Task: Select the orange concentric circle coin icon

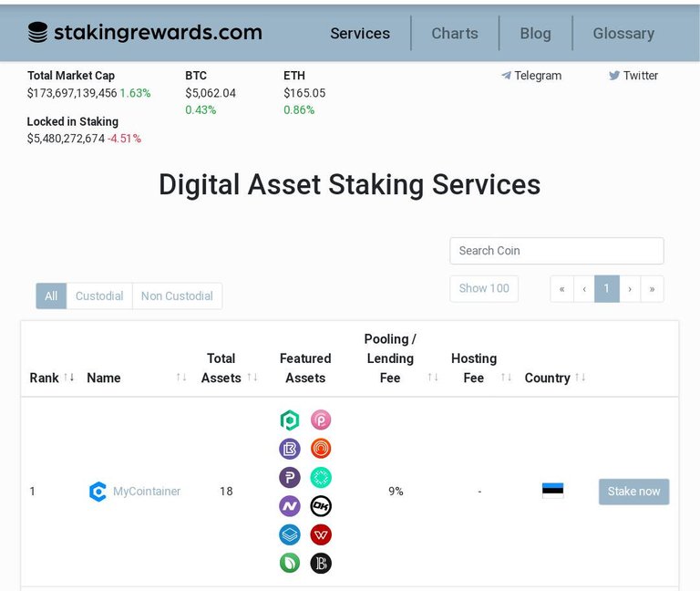Action: [321, 449]
